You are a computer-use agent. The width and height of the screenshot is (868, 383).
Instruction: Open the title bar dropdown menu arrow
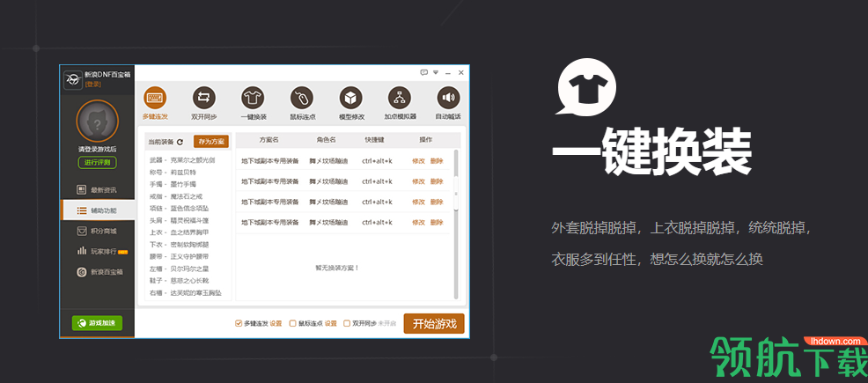tap(436, 72)
